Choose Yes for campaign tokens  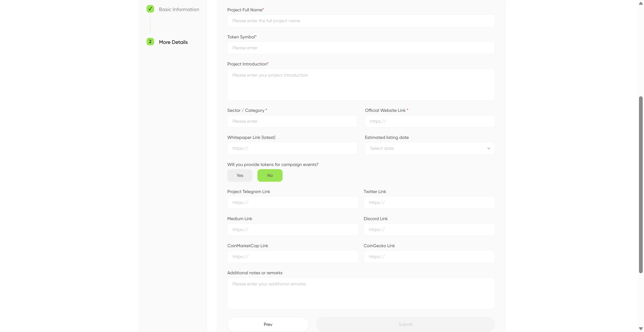tap(240, 175)
